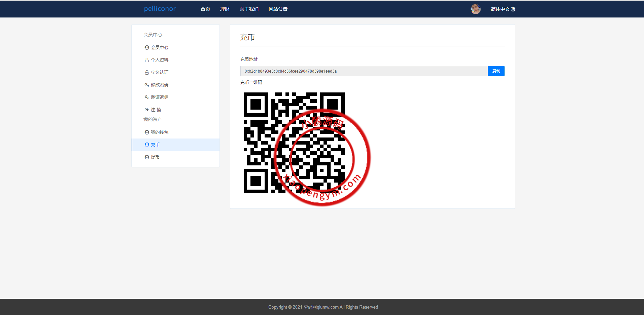Image resolution: width=644 pixels, height=315 pixels.
Task: Open the user avatar in the header
Action: pyautogui.click(x=475, y=9)
